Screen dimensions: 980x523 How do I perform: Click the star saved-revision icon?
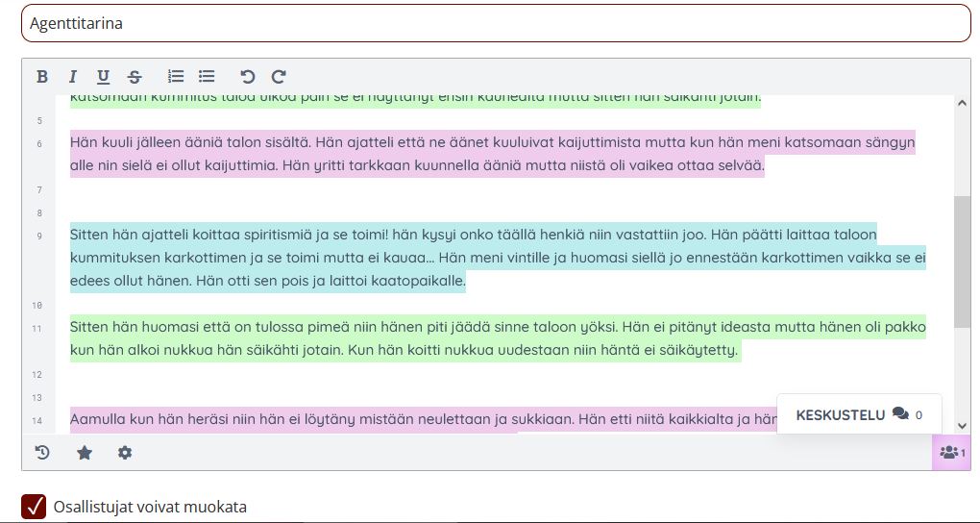pos(84,453)
